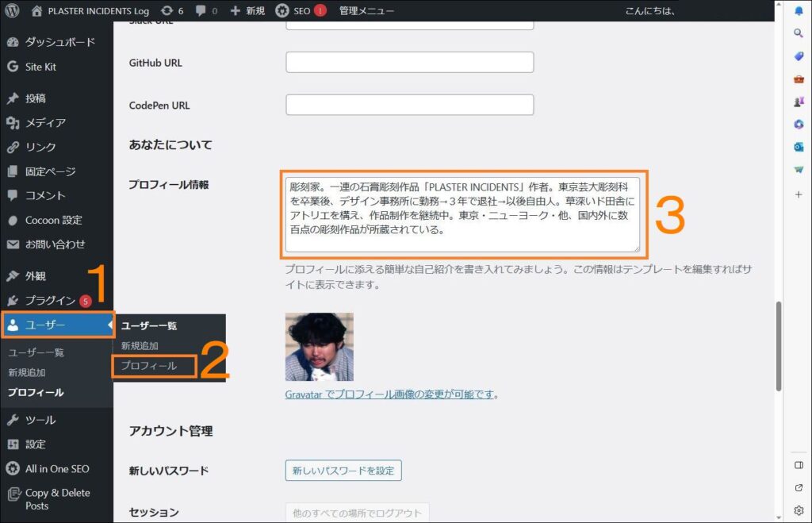Open the 設定 menu in the sidebar
812x523 pixels.
click(x=56, y=444)
